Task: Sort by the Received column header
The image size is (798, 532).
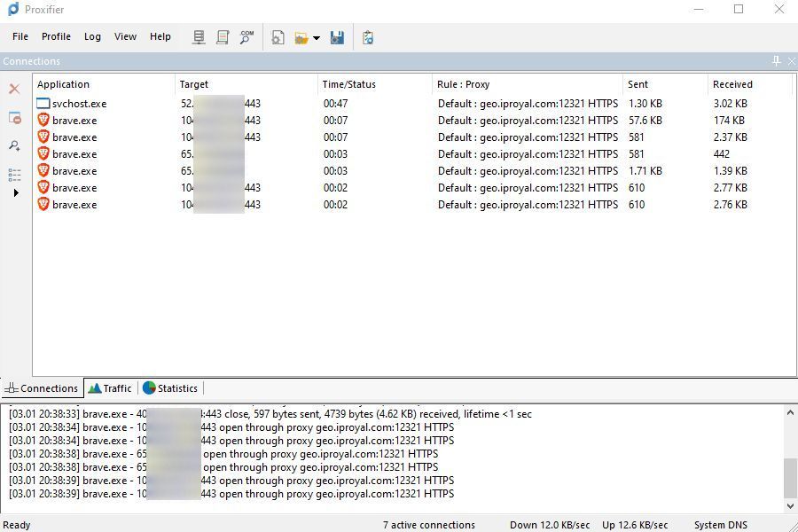Action: 732,84
